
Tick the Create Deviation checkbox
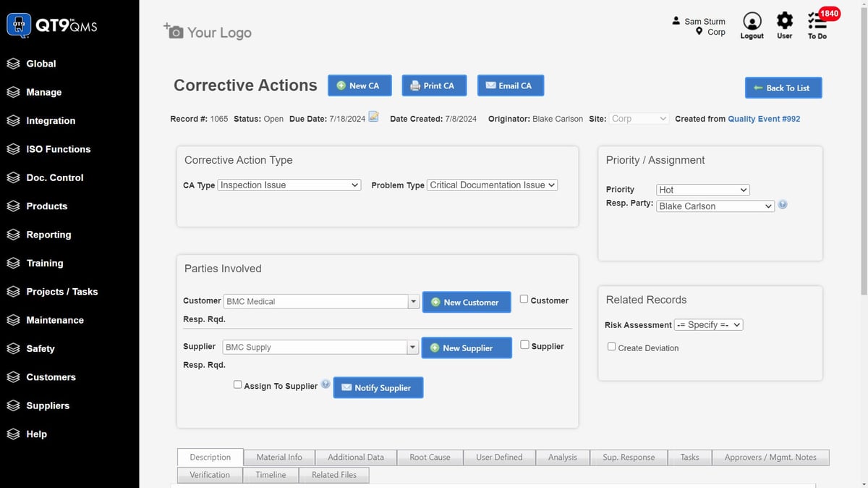611,347
